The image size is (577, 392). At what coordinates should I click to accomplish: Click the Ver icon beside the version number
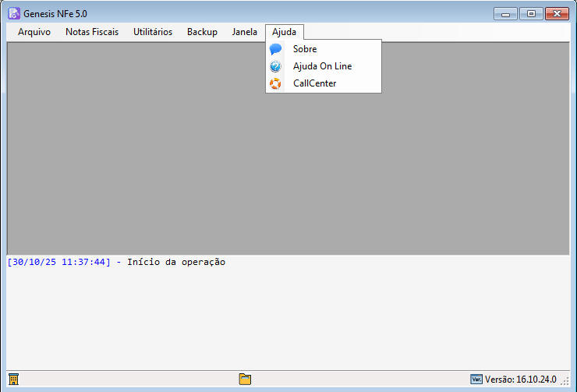(x=476, y=380)
